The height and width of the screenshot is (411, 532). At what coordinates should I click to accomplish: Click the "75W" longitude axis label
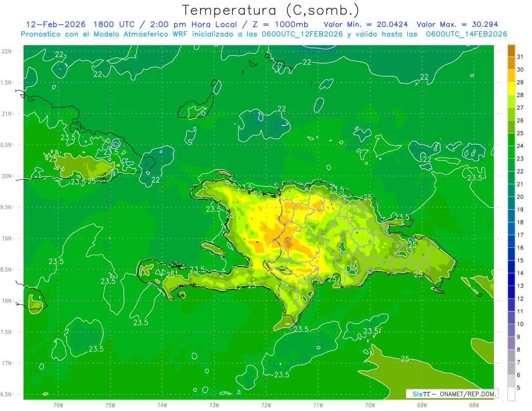click(110, 405)
